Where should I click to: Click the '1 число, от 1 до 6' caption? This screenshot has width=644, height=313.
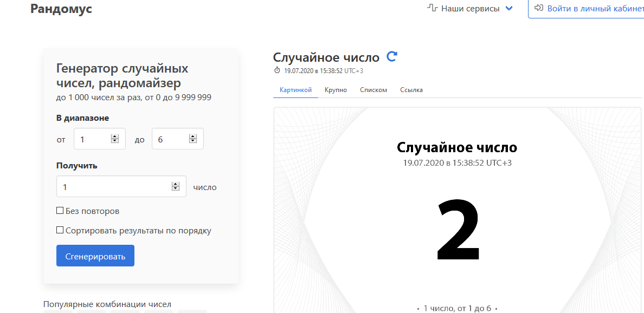pyautogui.click(x=457, y=308)
